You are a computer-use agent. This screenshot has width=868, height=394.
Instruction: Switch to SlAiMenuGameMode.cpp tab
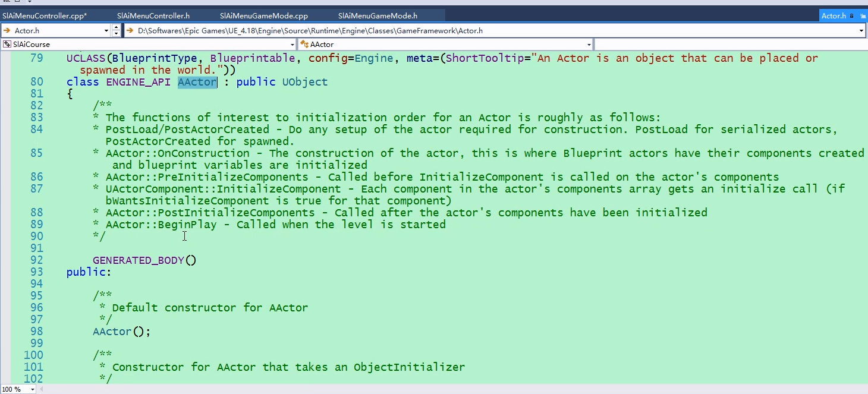[264, 15]
